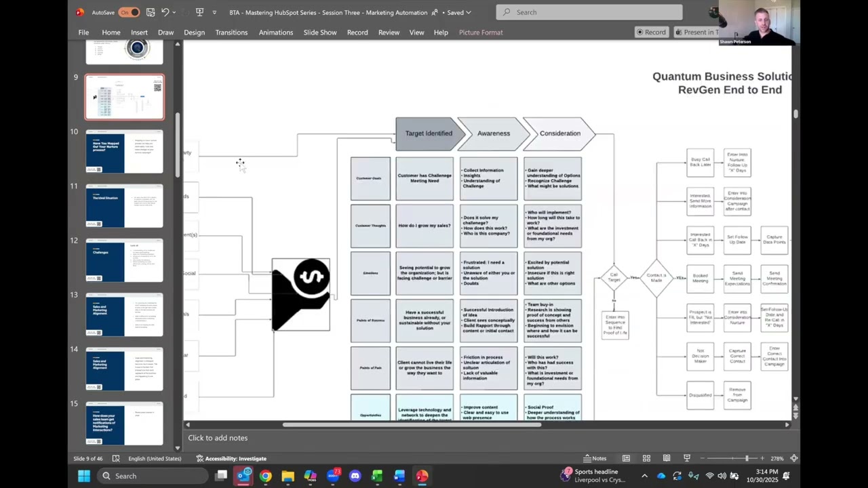Open Customize Quick Access Toolbar dropdown
The image size is (868, 488).
214,12
